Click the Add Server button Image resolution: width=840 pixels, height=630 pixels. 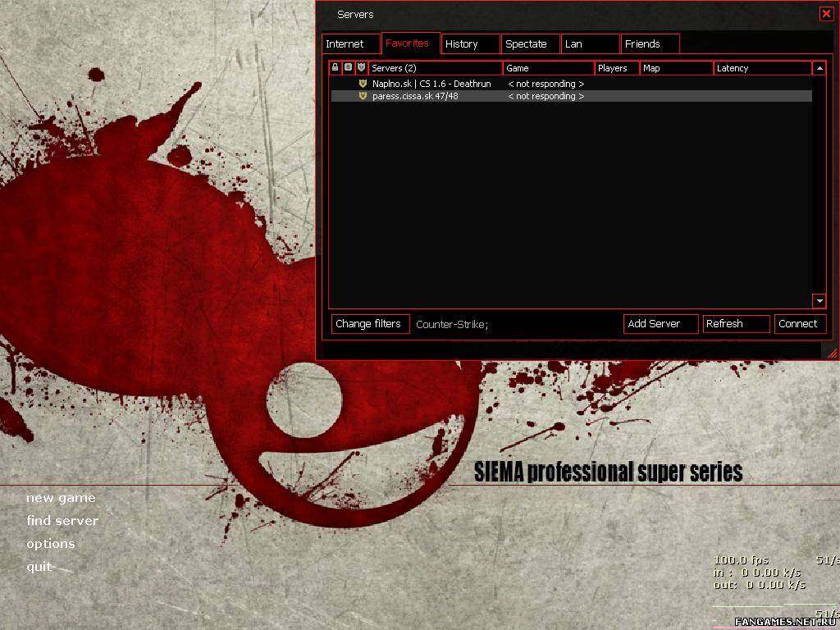[660, 323]
